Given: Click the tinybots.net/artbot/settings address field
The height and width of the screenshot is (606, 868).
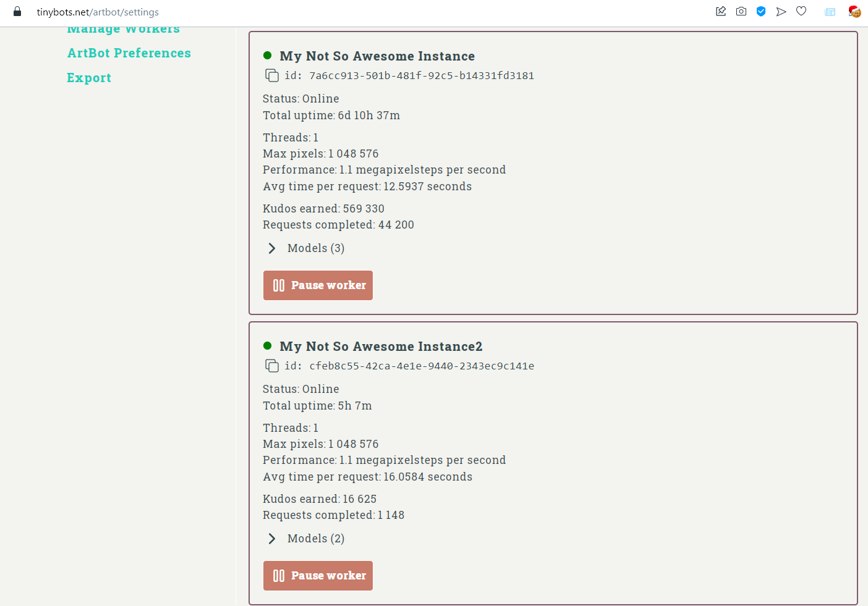Looking at the screenshot, I should pos(98,12).
